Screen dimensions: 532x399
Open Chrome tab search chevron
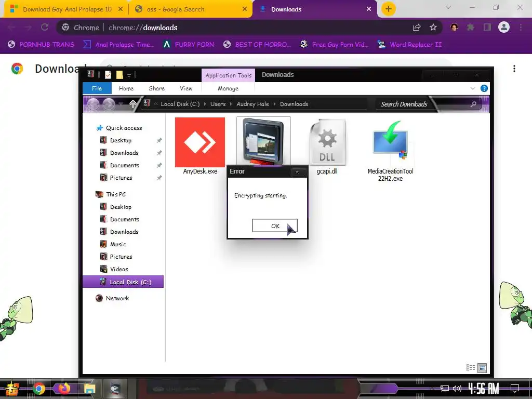[448, 7]
